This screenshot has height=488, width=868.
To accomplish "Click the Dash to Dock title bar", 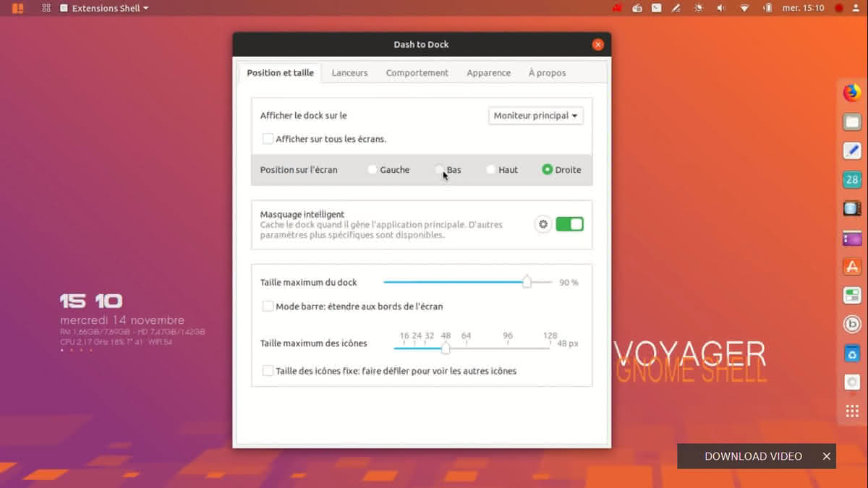I will click(421, 45).
